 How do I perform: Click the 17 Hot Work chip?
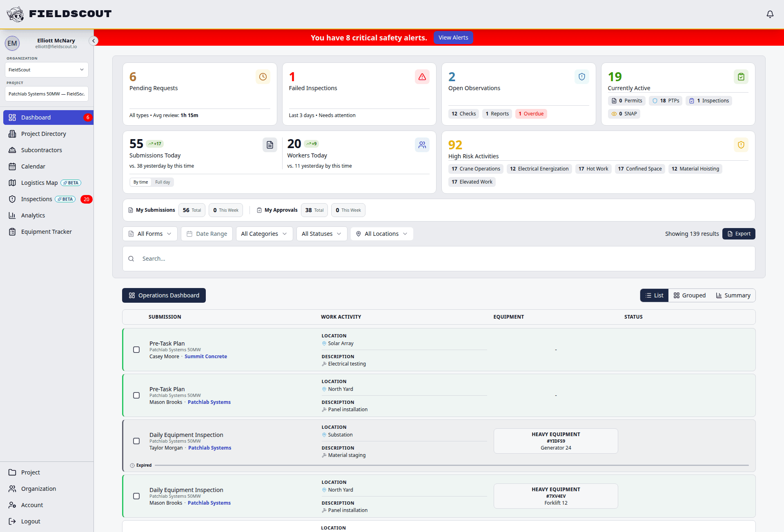pos(593,169)
